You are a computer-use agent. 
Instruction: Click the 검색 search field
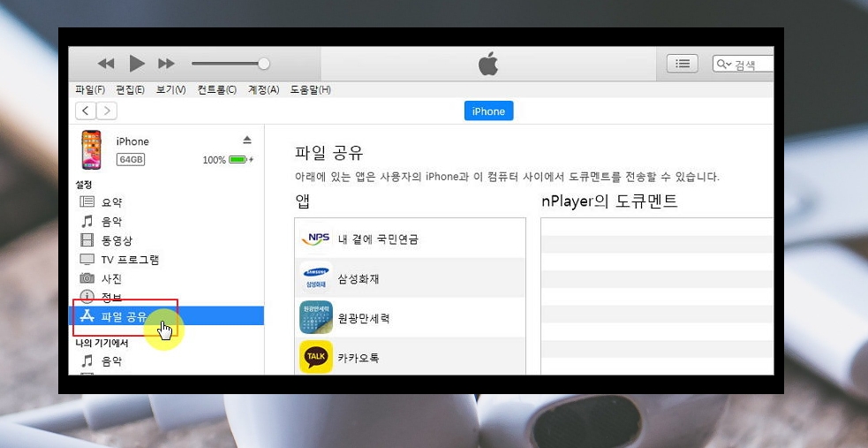coord(743,65)
